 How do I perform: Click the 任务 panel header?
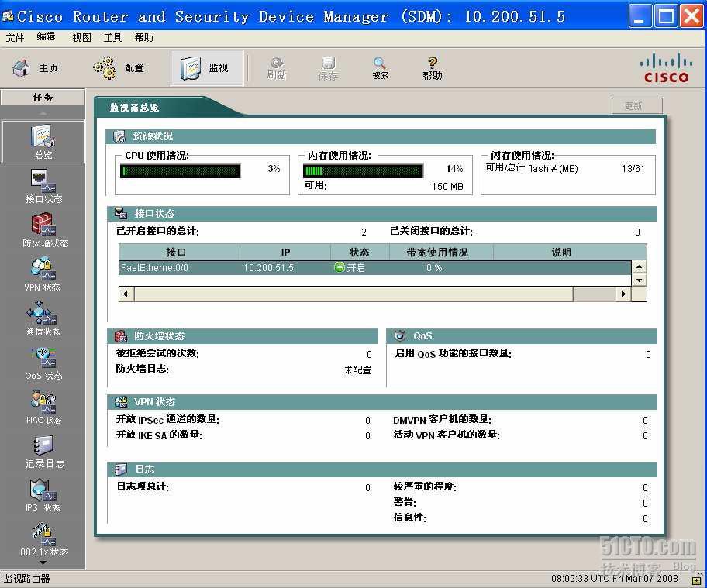click(x=43, y=98)
